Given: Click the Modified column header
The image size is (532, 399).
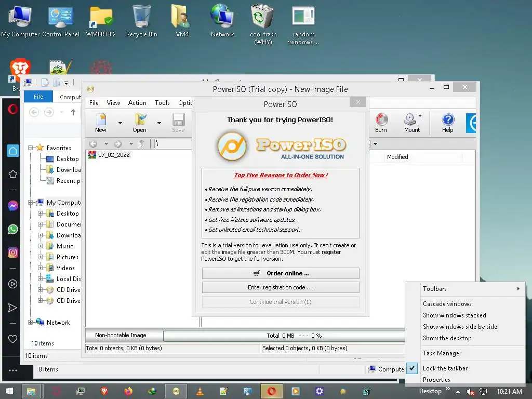Looking at the screenshot, I should (397, 157).
